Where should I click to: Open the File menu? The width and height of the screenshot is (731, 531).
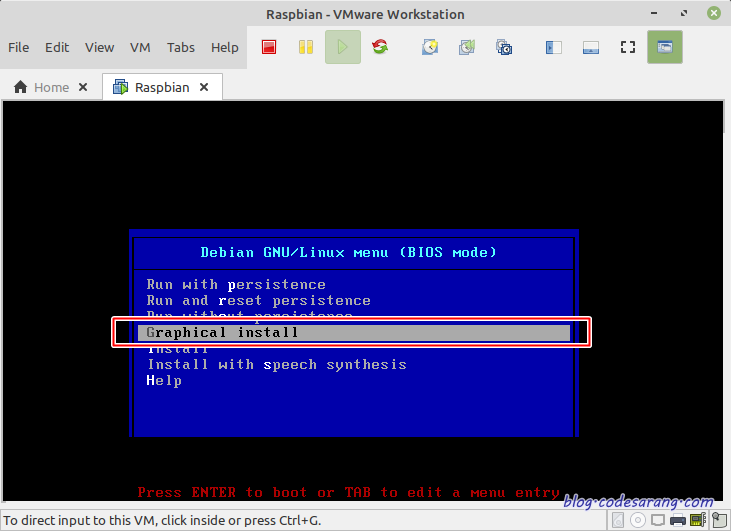[19, 48]
